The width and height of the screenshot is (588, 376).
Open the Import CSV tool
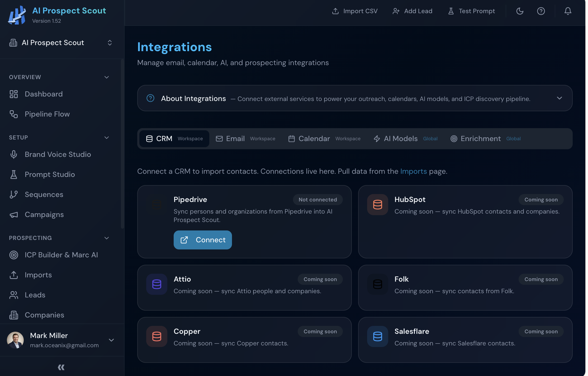pos(355,11)
